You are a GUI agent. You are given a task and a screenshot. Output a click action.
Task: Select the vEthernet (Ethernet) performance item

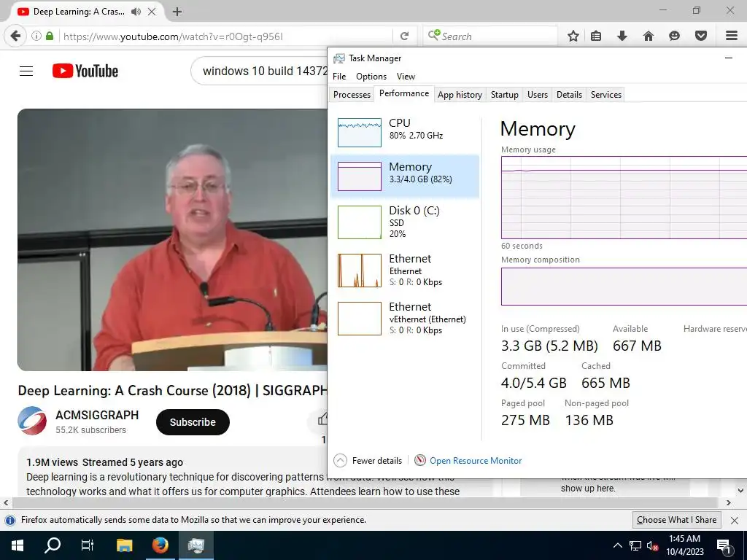tap(405, 318)
